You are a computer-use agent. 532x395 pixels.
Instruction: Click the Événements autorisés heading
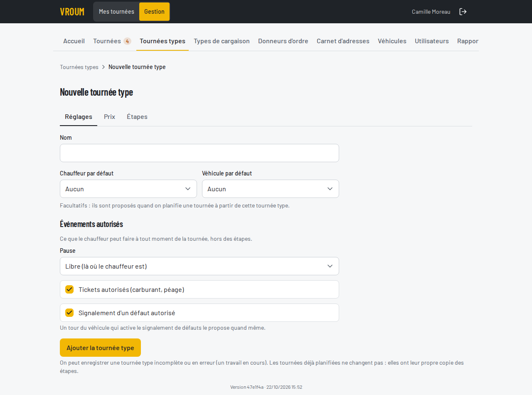coord(91,224)
